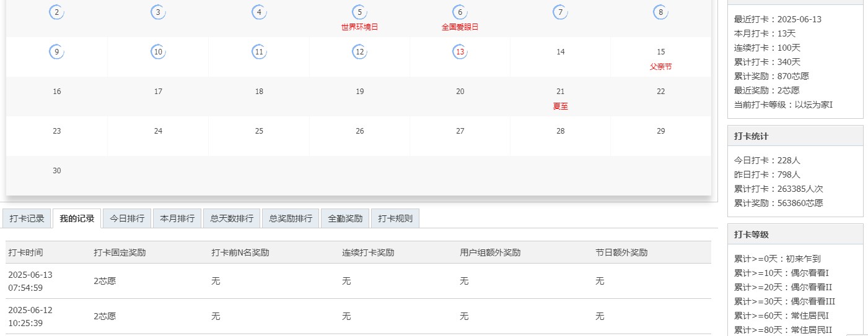Open the 总奖励排行 tab
Screen dimensions: 868x336
click(x=291, y=218)
